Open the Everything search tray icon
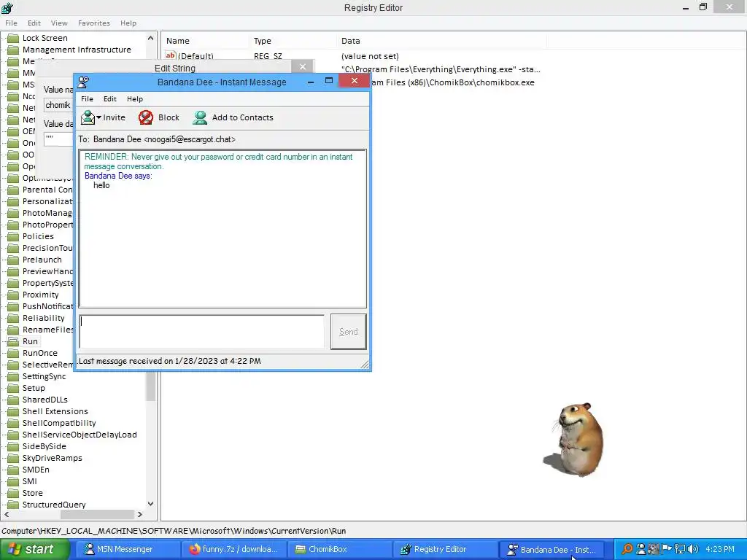 tap(627, 549)
